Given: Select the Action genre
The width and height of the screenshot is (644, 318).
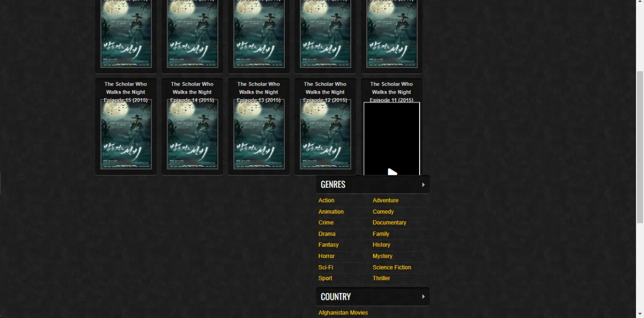Looking at the screenshot, I should pos(327,200).
